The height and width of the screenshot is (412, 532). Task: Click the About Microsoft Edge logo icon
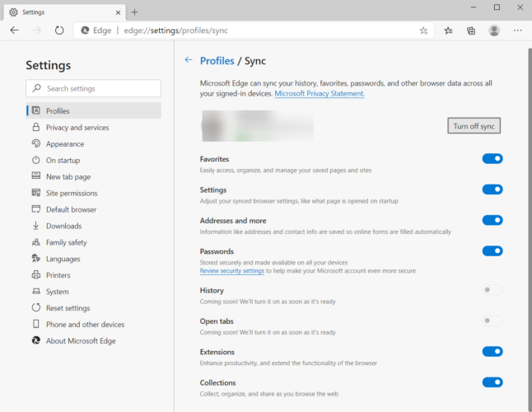pos(36,340)
